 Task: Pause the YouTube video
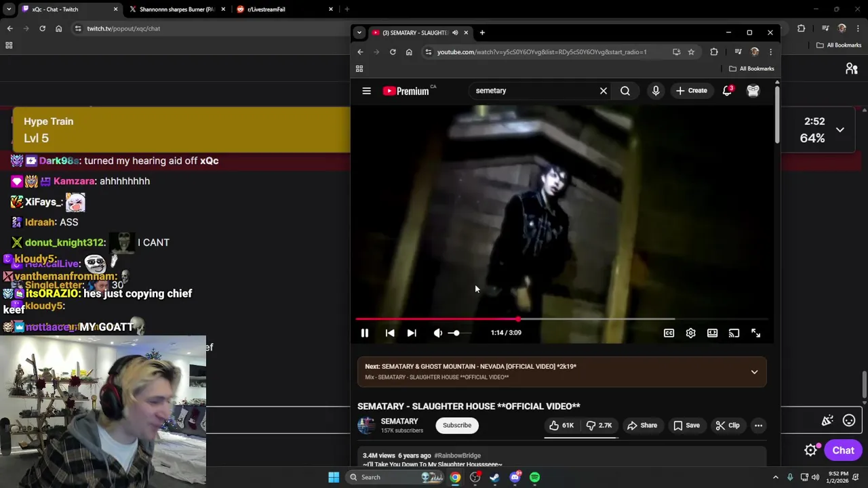tap(364, 333)
